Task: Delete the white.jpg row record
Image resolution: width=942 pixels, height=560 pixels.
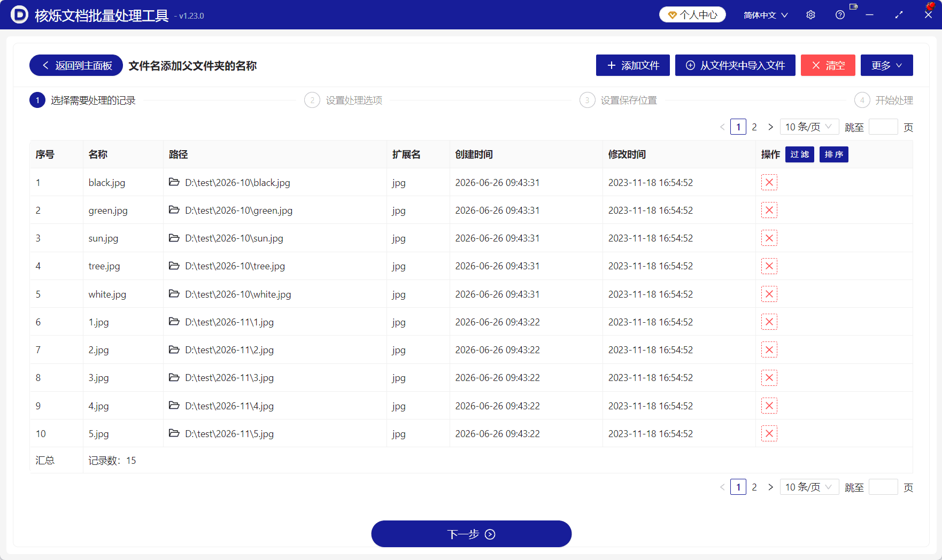Action: click(769, 294)
